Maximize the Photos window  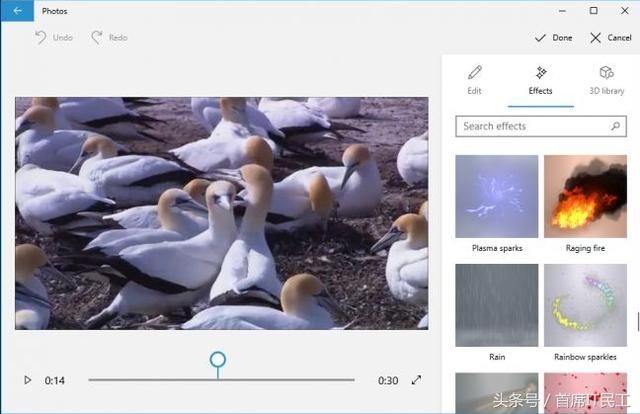593,11
